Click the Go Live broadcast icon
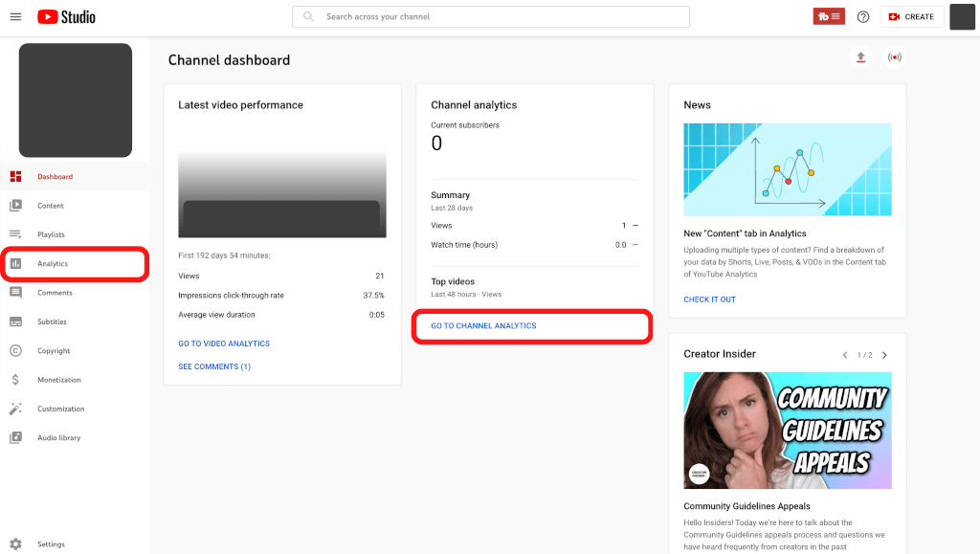The image size is (980, 554). [894, 57]
